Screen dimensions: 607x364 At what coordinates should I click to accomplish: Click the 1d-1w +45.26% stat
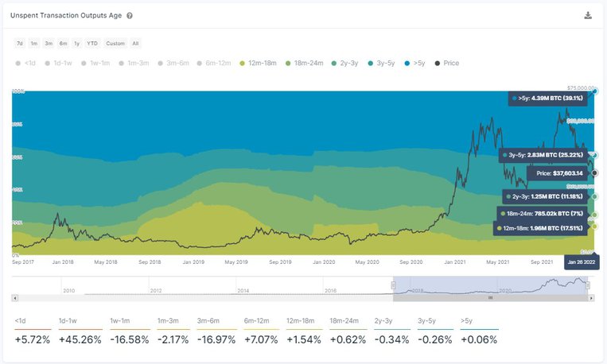77,340
